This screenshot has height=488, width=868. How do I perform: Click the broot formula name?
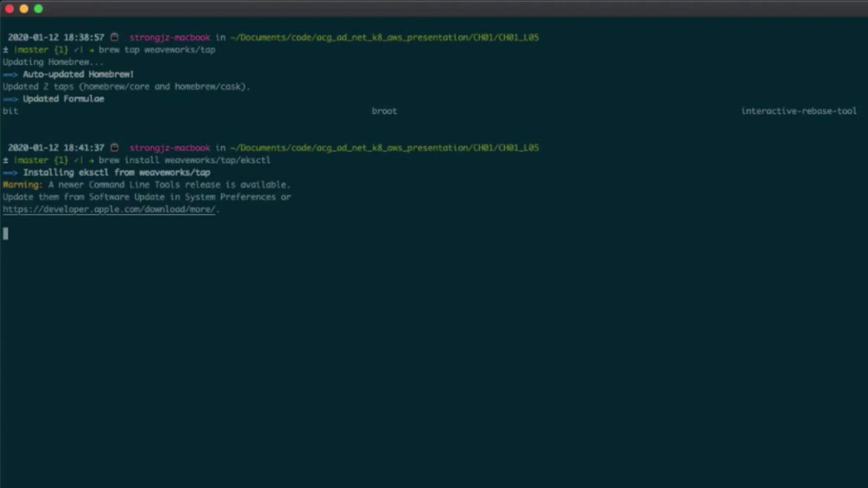pyautogui.click(x=384, y=111)
